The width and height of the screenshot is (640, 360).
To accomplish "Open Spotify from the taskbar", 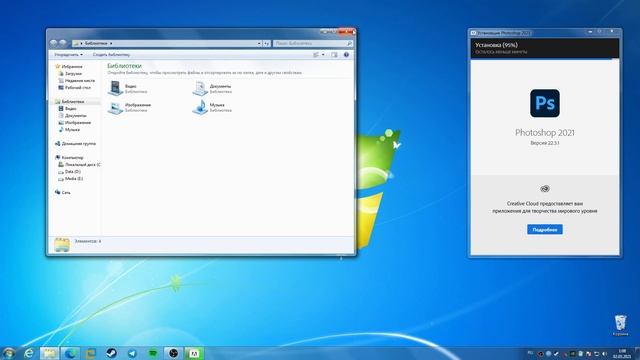I will pos(153,353).
